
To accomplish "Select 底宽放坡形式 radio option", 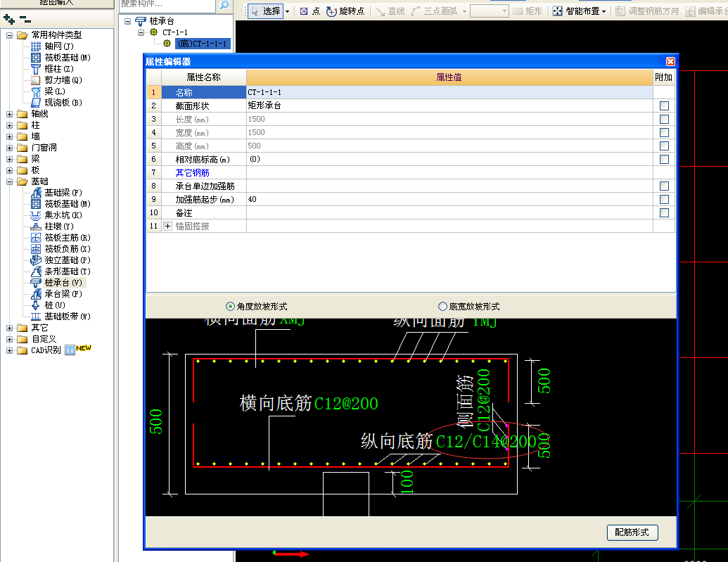I will click(442, 307).
